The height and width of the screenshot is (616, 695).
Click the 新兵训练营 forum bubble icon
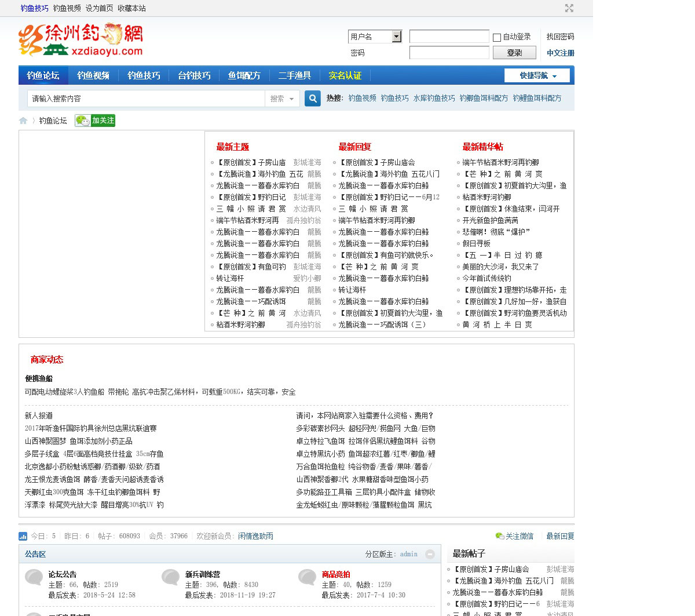[170, 577]
